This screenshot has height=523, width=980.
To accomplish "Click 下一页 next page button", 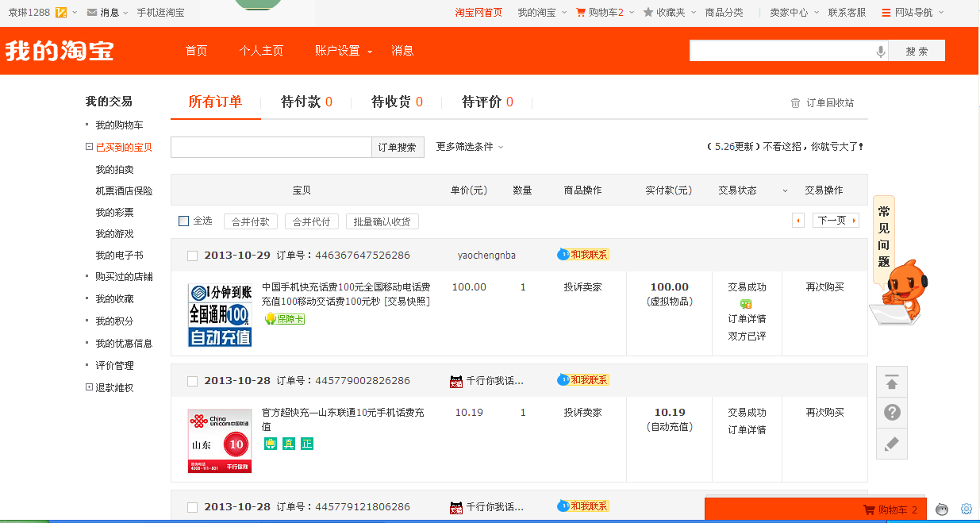I will coord(836,221).
